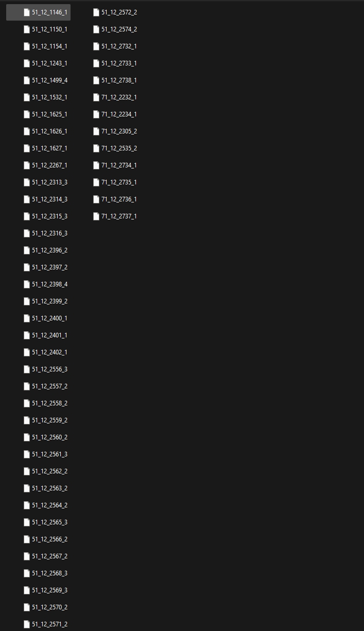Select the file 71_12_2305_2
This screenshot has width=364, height=631.
click(x=119, y=131)
